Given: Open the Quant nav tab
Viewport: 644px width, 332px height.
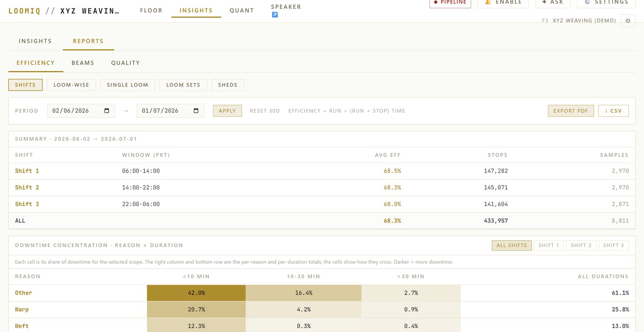Looking at the screenshot, I should click(x=242, y=10).
